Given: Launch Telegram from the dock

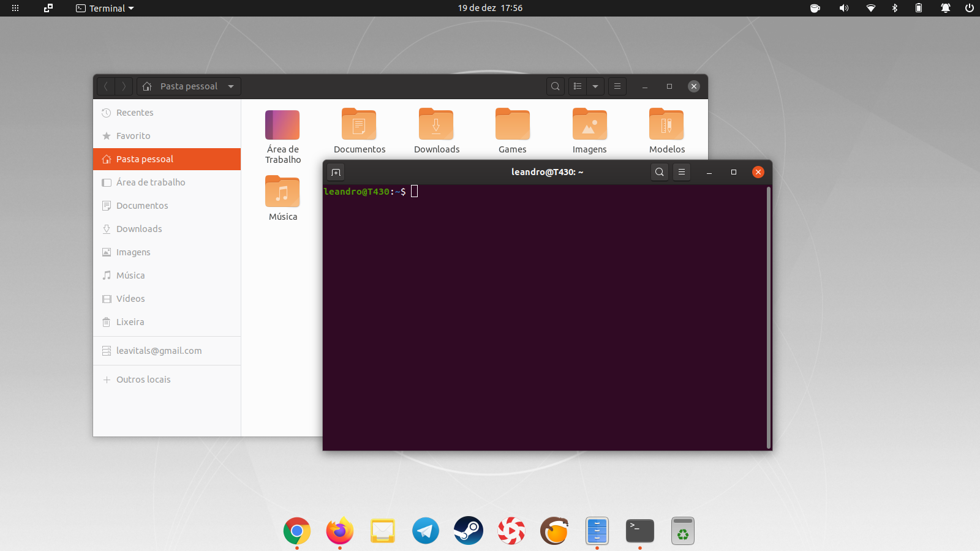Looking at the screenshot, I should [x=426, y=531].
